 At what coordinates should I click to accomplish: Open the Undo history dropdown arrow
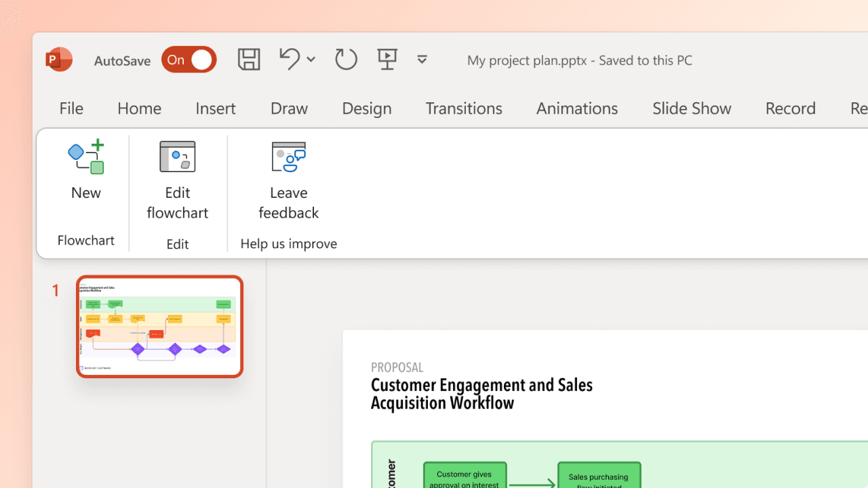(x=311, y=60)
